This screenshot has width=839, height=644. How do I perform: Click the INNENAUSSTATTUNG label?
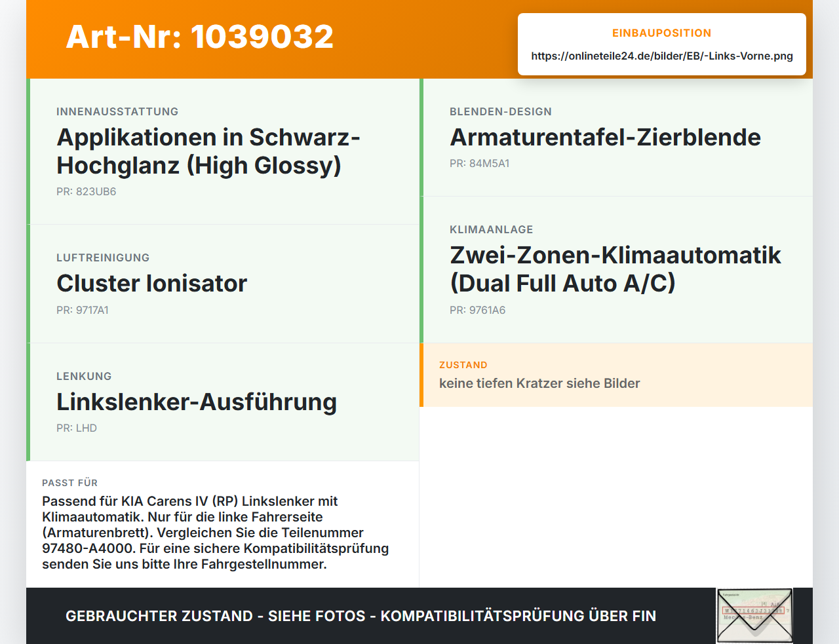pos(117,111)
